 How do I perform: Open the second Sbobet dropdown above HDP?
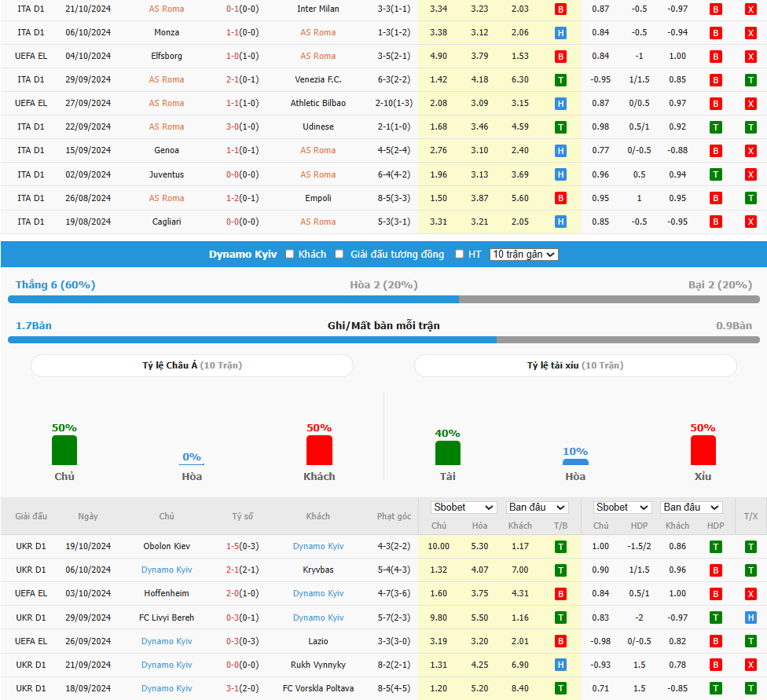coord(622,508)
